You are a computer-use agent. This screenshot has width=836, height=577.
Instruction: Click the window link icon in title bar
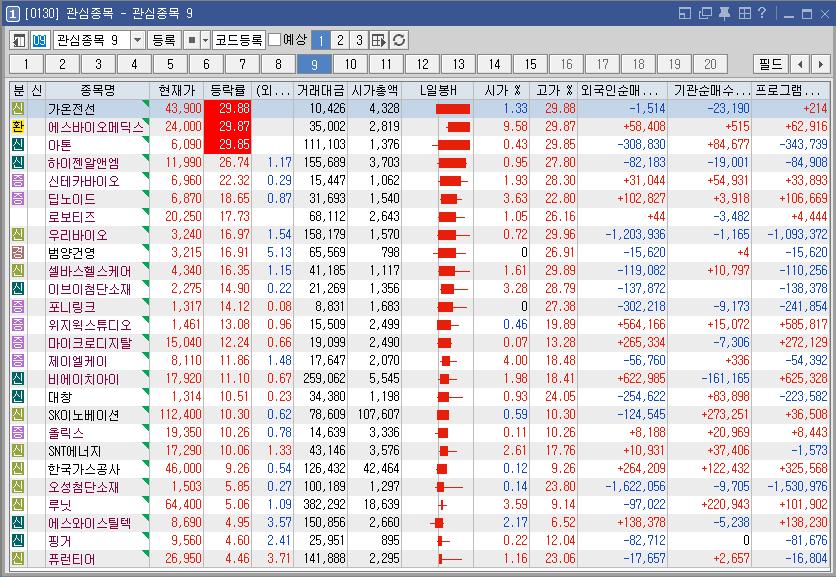(685, 13)
